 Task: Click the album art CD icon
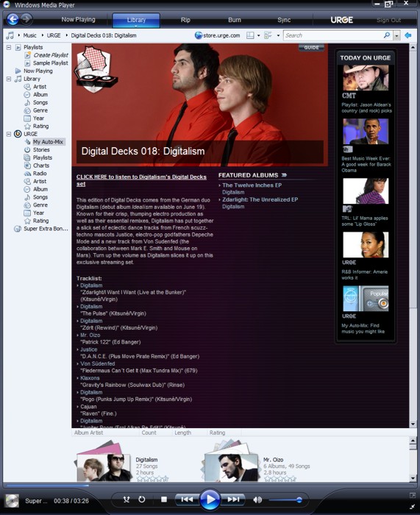click(12, 501)
